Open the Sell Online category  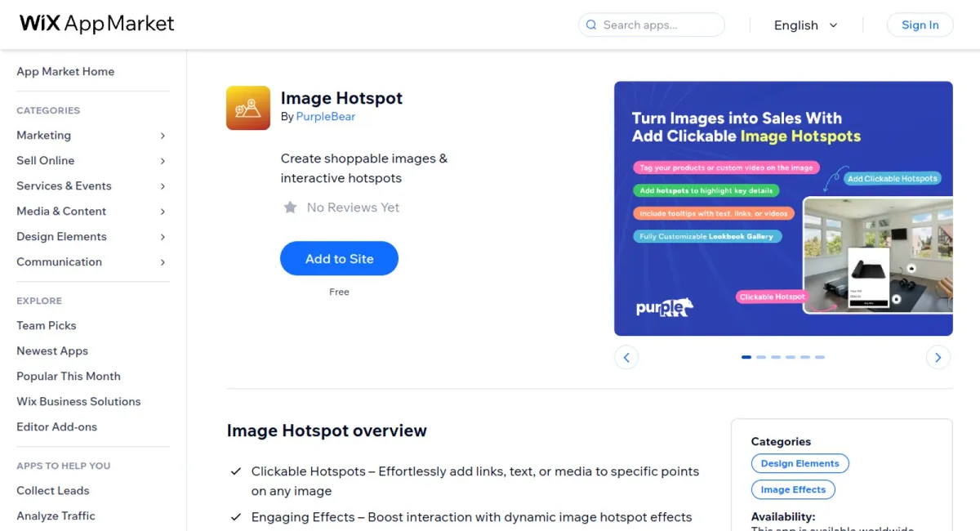[x=46, y=160]
